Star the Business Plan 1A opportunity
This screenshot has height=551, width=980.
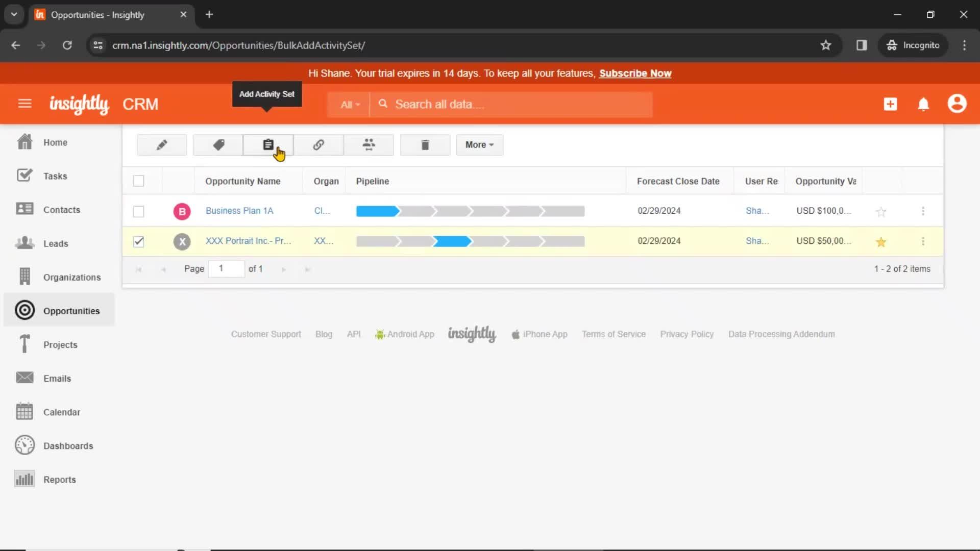(x=881, y=211)
